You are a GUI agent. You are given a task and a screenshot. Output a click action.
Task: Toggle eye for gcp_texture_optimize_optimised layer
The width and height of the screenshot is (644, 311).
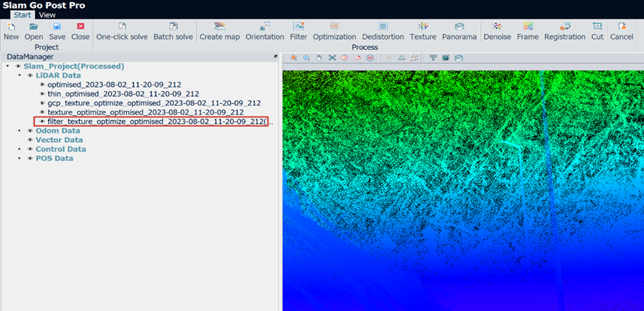click(42, 103)
